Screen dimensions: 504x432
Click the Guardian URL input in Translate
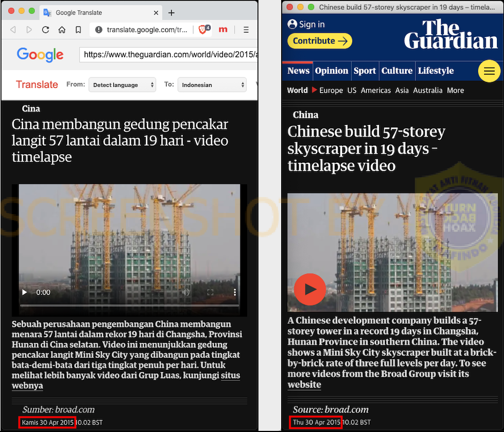[168, 54]
